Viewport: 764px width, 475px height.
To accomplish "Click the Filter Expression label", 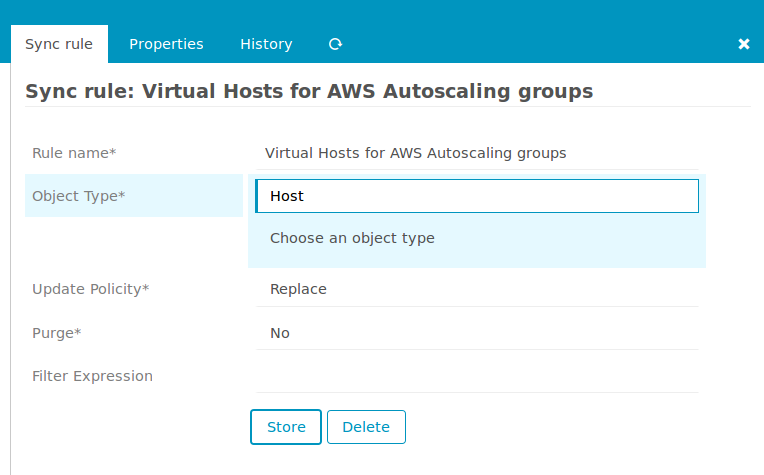I will tap(93, 376).
